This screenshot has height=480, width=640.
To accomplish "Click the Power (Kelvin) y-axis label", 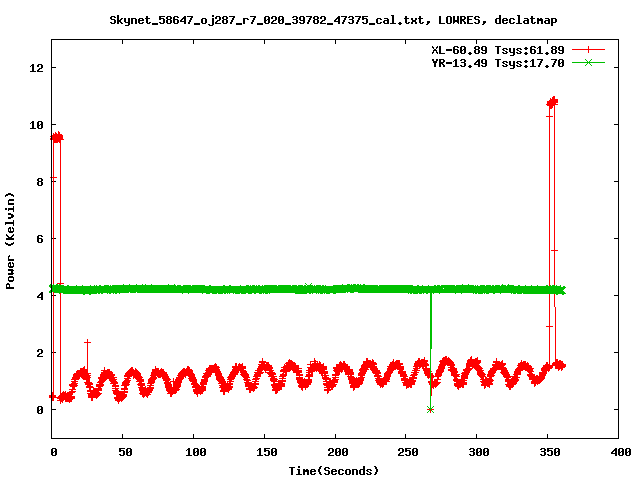I will pos(11,239).
